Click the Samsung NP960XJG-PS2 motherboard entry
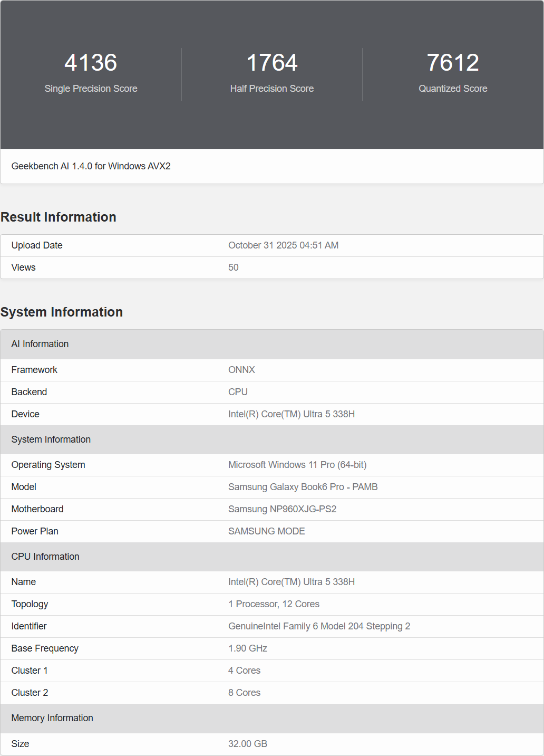Screen dimensions: 544x756 pyautogui.click(x=283, y=509)
